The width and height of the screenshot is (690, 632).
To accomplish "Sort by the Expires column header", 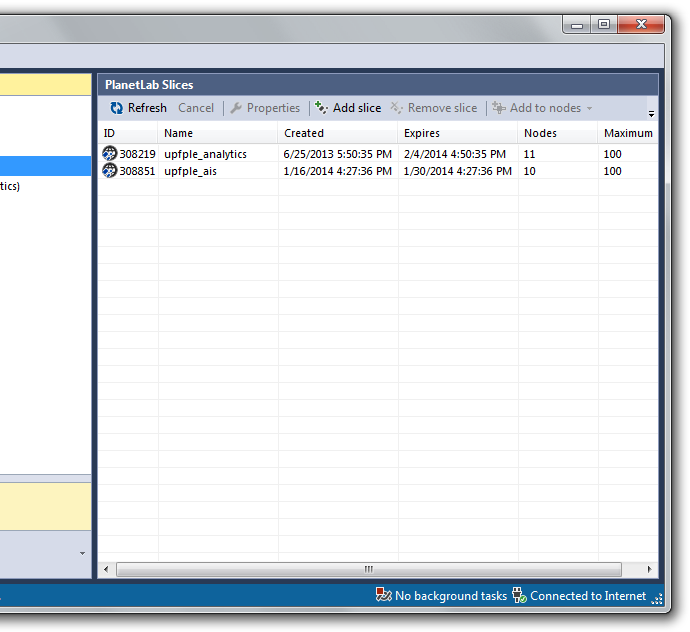I will click(x=458, y=133).
